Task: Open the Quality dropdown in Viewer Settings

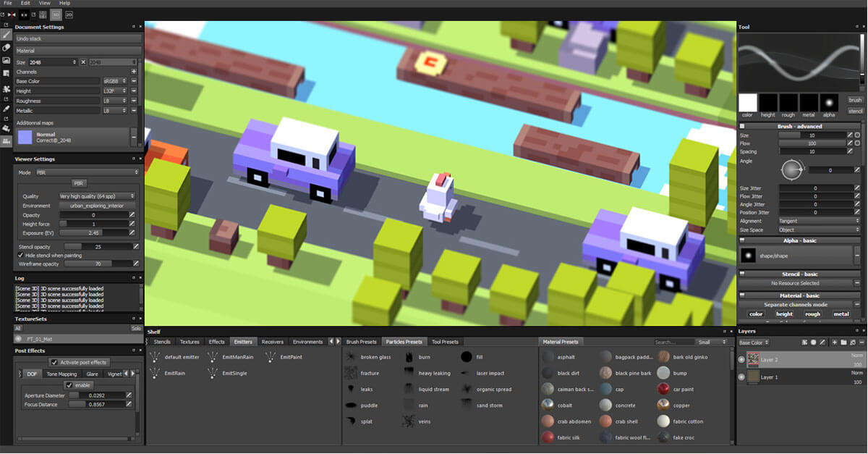Action: (97, 196)
